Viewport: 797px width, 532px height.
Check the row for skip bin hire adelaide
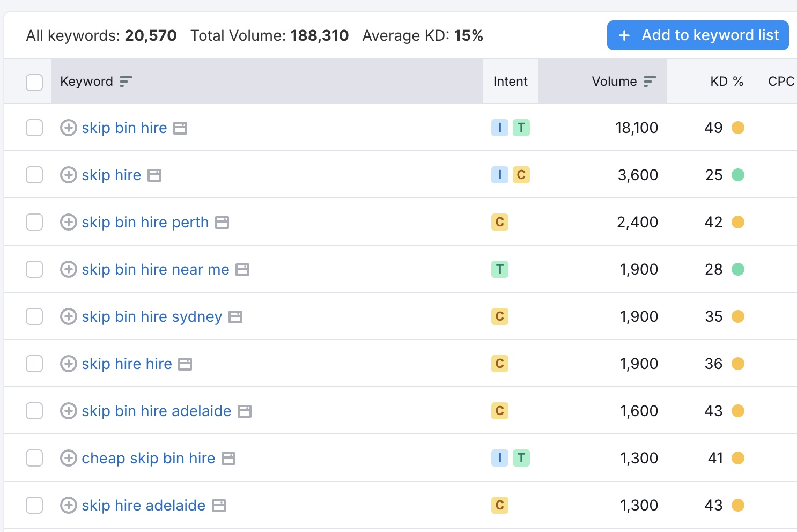click(x=34, y=411)
